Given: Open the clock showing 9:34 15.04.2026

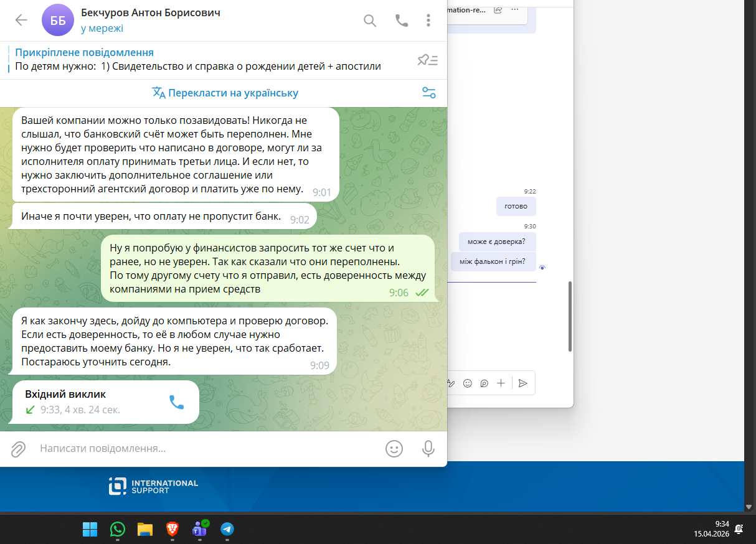Looking at the screenshot, I should tap(711, 529).
